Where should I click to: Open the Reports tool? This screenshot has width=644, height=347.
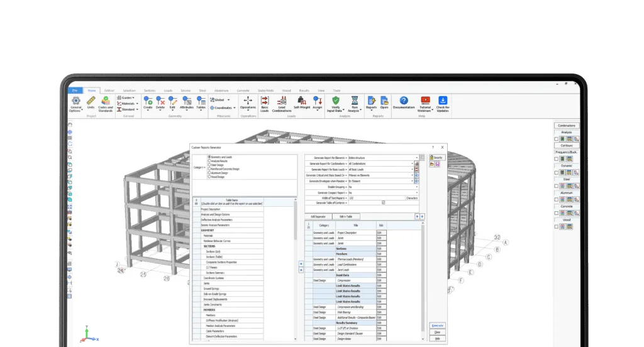(371, 102)
